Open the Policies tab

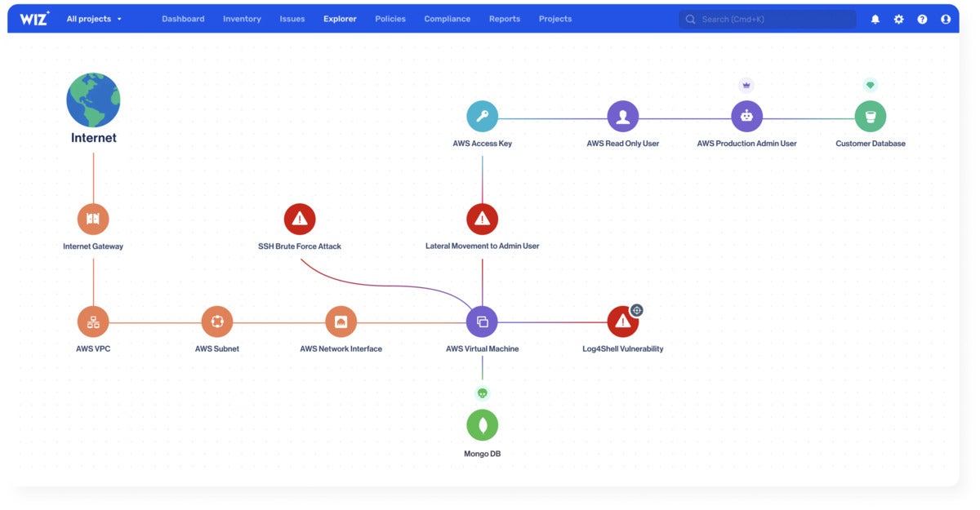pyautogui.click(x=390, y=19)
